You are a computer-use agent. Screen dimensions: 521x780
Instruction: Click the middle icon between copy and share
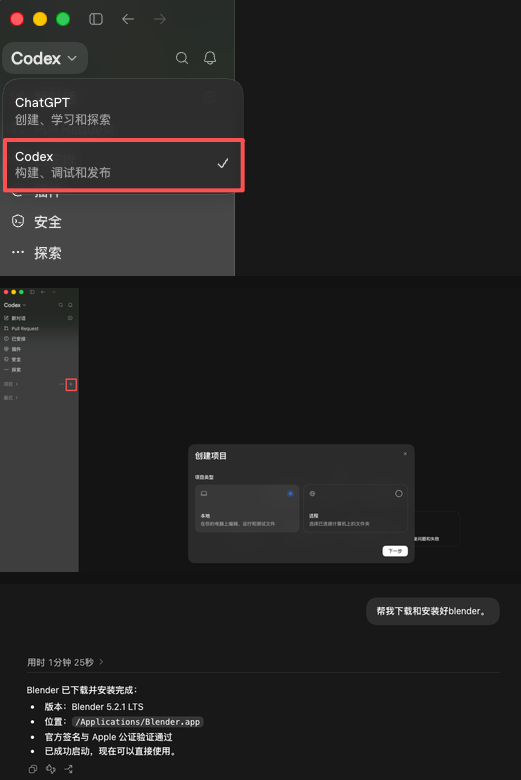51,769
